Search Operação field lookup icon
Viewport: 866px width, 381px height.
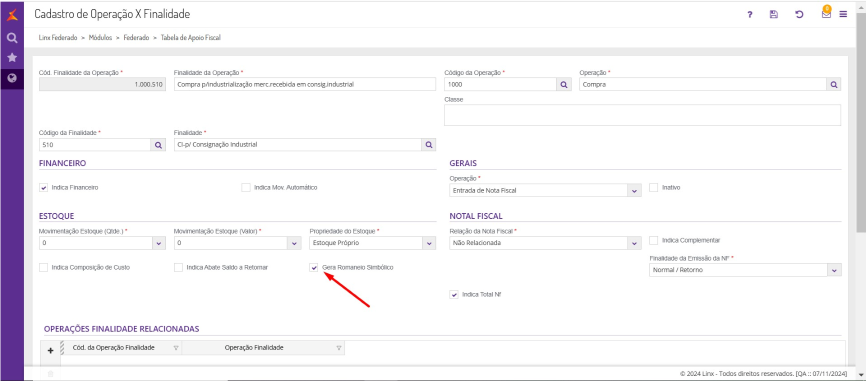click(833, 84)
